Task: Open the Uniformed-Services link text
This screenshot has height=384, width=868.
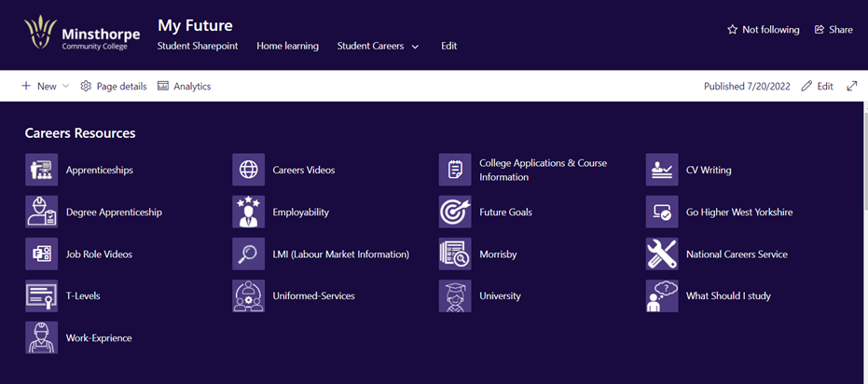Action: point(313,296)
